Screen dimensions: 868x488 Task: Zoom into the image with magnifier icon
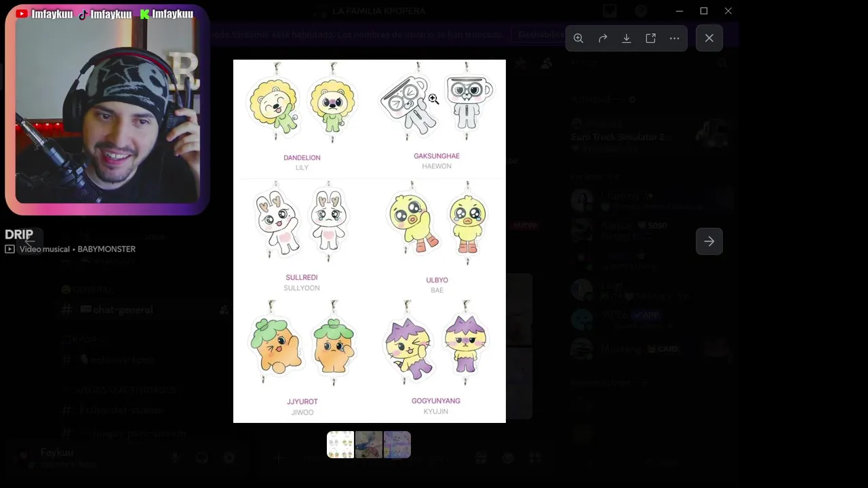(578, 39)
